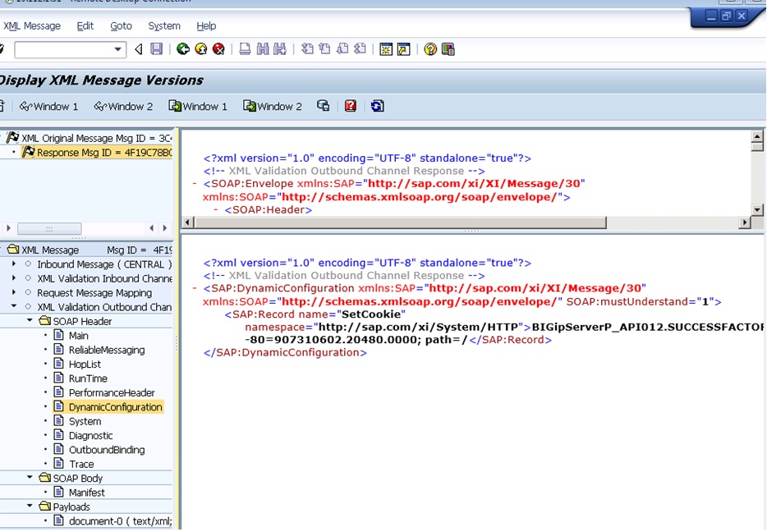Expand the XML Validation Inbound Channel node
Image resolution: width=767 pixels, height=532 pixels.
14,277
